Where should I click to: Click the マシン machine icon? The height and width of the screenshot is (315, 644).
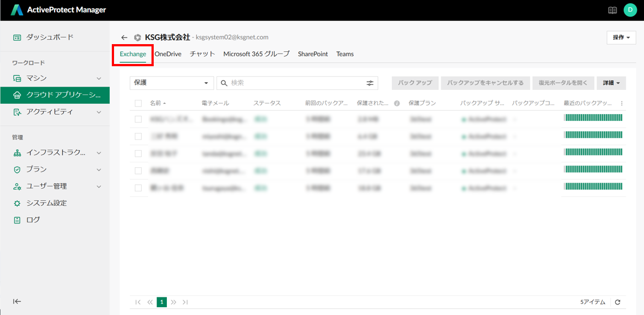17,78
